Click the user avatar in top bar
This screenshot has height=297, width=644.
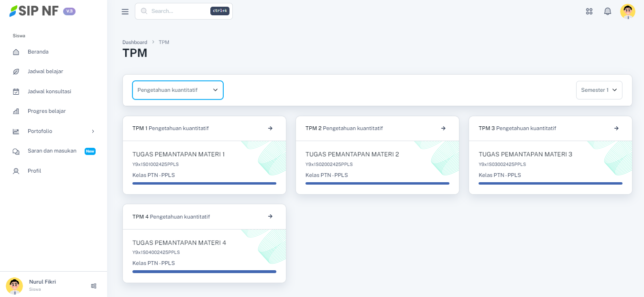coord(627,11)
